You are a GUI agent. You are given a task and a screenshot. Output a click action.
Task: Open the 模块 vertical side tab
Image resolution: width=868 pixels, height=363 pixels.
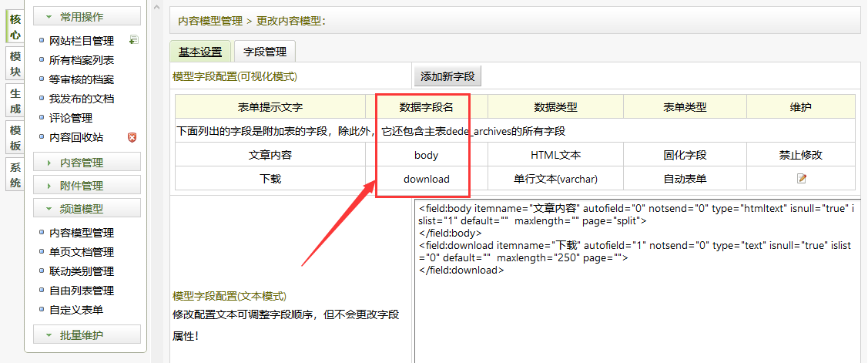pyautogui.click(x=15, y=64)
